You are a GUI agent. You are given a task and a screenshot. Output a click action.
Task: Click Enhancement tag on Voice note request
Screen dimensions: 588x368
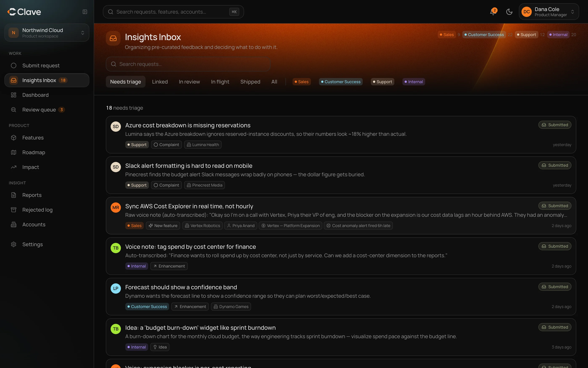click(169, 266)
